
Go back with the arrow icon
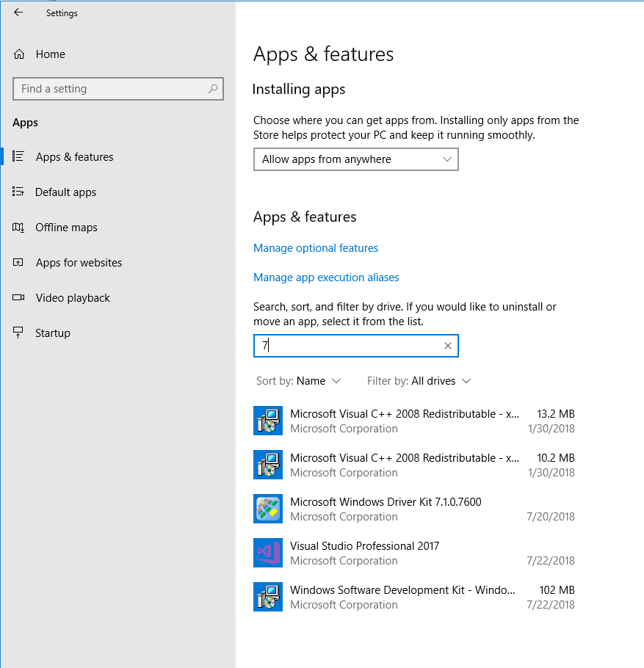pos(18,12)
